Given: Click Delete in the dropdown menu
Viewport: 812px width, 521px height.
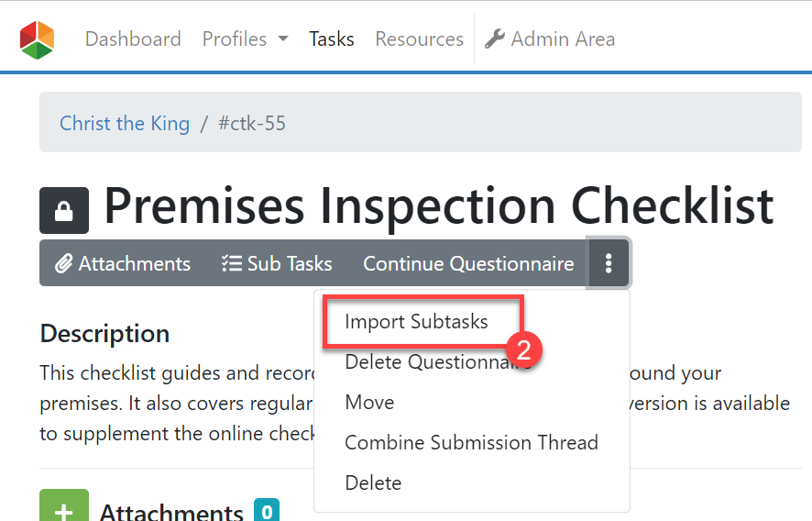Looking at the screenshot, I should (x=373, y=483).
